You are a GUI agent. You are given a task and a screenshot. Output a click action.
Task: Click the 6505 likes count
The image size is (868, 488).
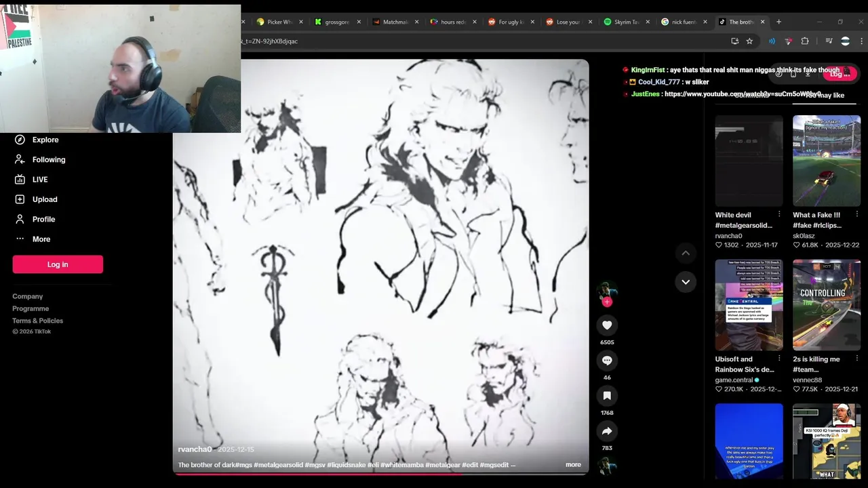pyautogui.click(x=607, y=342)
